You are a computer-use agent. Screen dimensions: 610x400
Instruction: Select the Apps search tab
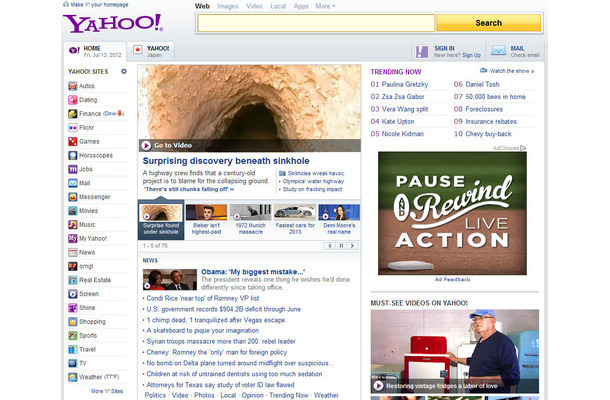pos(301,6)
